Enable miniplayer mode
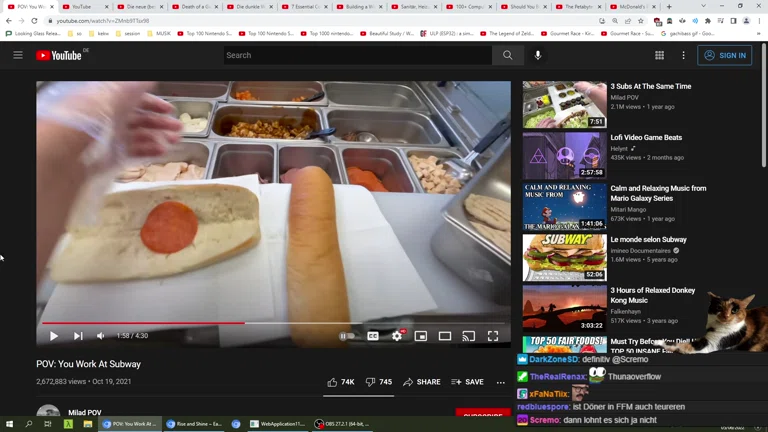The width and height of the screenshot is (768, 432). [x=421, y=336]
